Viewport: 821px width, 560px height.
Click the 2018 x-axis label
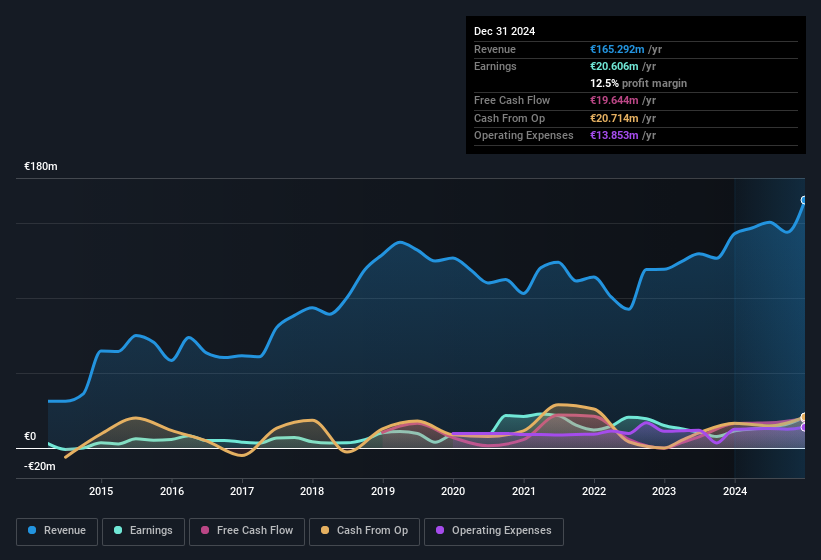click(312, 491)
